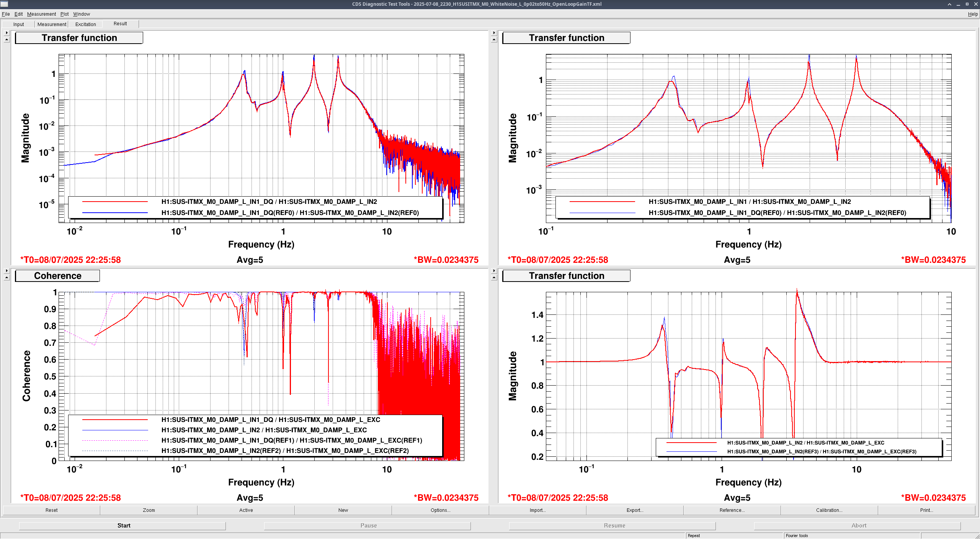The image size is (980, 539).
Task: Select the Result tab
Action: click(x=120, y=24)
